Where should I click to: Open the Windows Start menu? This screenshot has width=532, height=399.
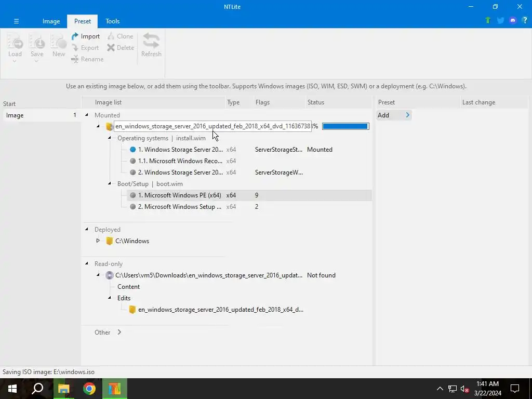tap(12, 389)
